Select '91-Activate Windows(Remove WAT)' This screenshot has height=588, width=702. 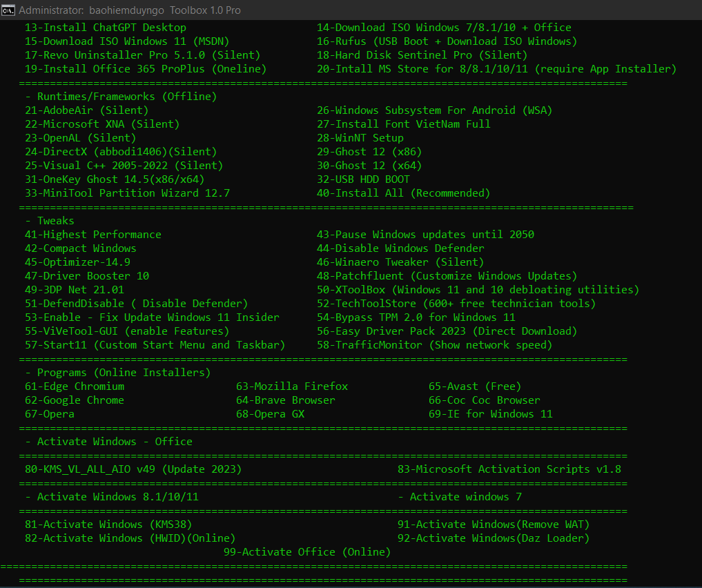pyautogui.click(x=494, y=525)
